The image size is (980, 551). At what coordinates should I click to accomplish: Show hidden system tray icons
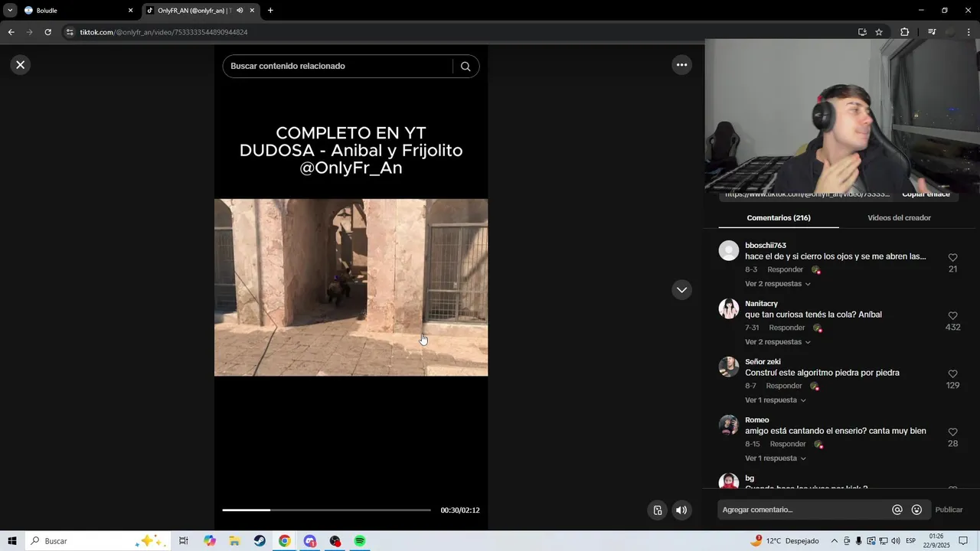tap(834, 541)
